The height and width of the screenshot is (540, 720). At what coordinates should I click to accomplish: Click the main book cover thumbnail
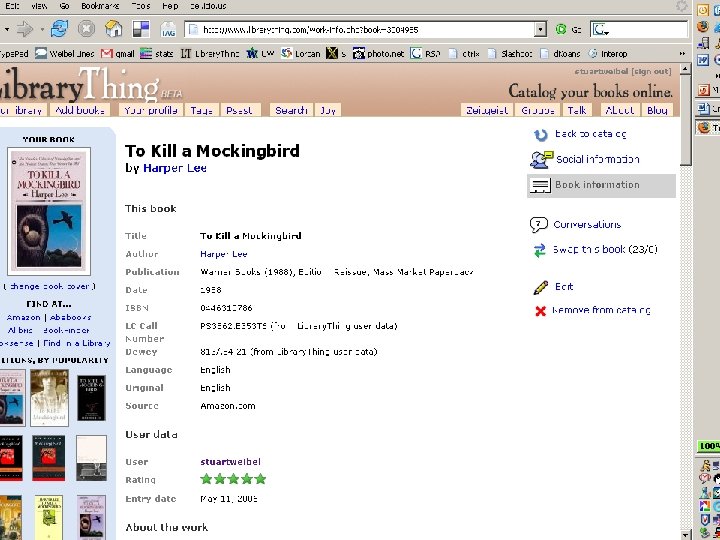click(49, 211)
